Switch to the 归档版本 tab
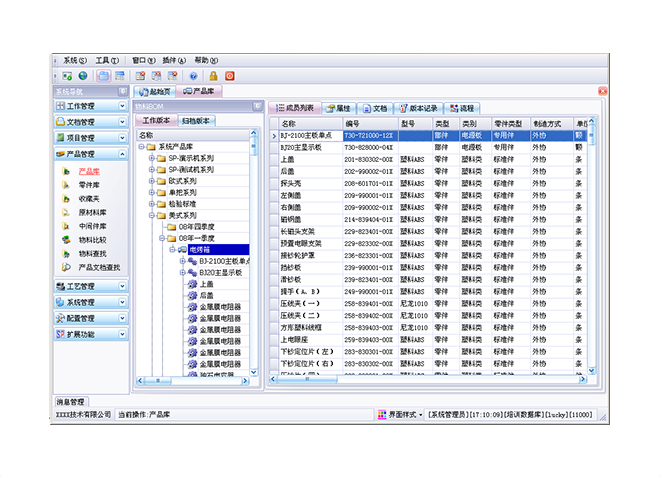660x477 pixels. click(196, 120)
